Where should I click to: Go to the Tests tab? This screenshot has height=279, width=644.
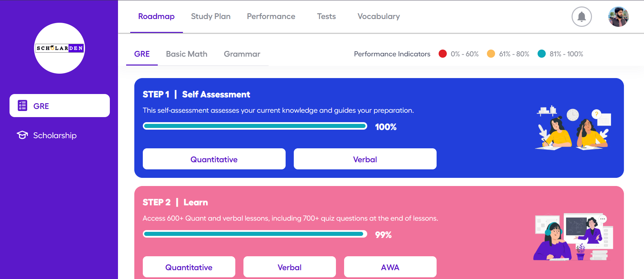326,16
